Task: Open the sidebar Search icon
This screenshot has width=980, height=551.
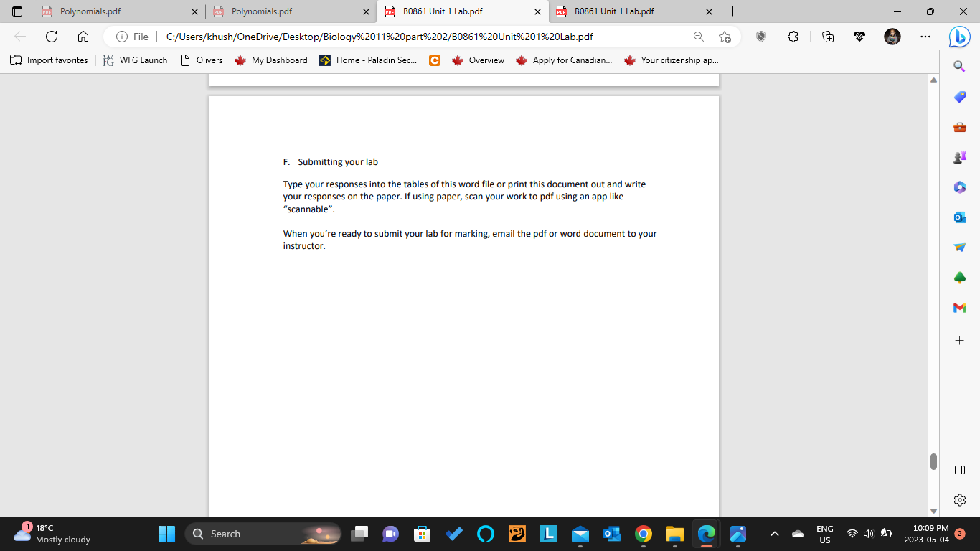Action: click(x=959, y=67)
